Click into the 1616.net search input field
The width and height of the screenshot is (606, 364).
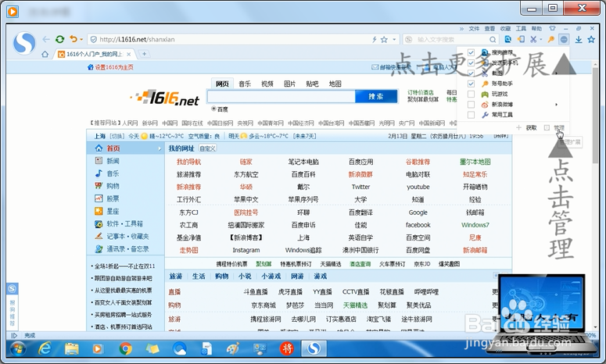[281, 96]
